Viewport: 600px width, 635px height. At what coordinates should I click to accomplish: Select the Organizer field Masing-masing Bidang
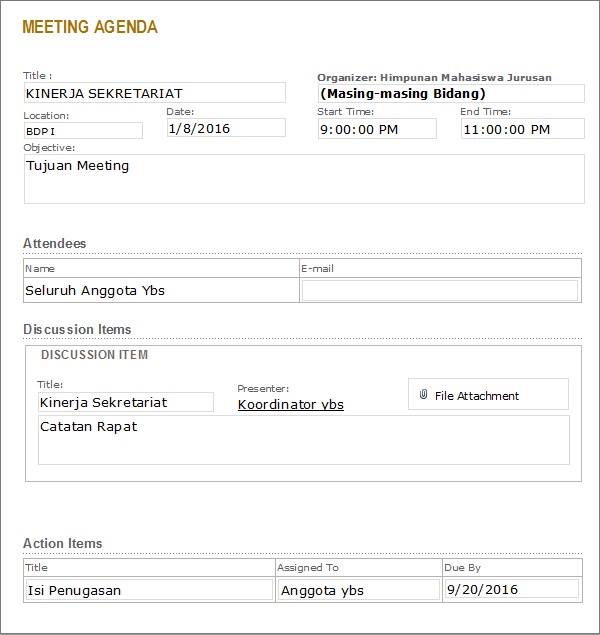tap(451, 94)
